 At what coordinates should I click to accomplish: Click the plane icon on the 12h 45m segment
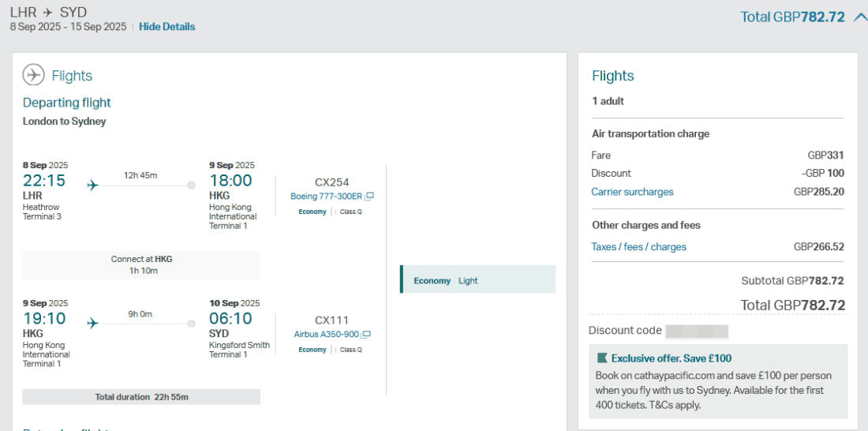coord(93,186)
